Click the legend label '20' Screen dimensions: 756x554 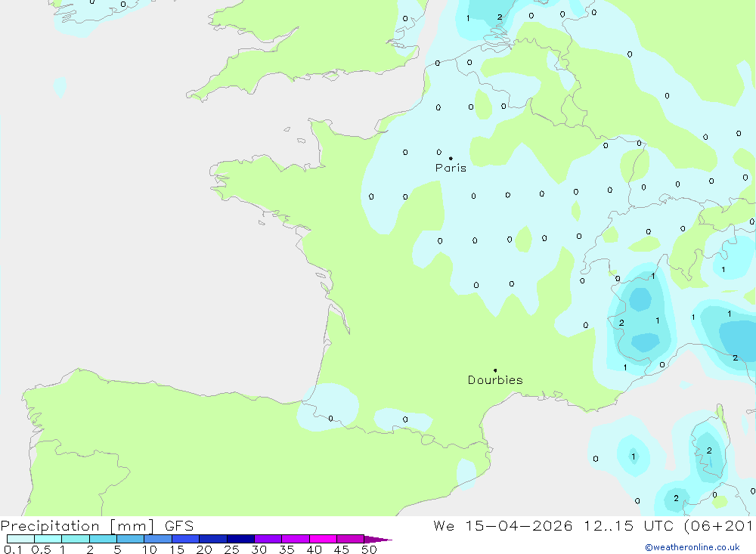(x=204, y=549)
